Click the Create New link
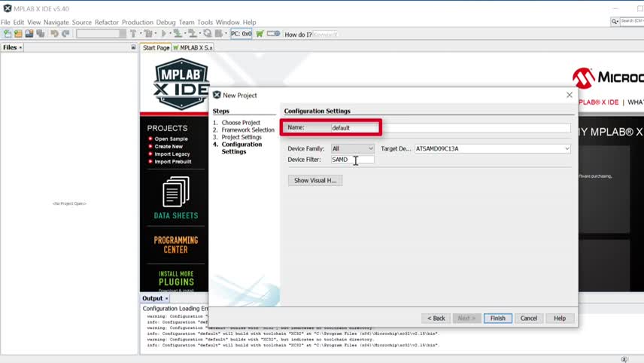This screenshot has height=363, width=644. [x=169, y=146]
